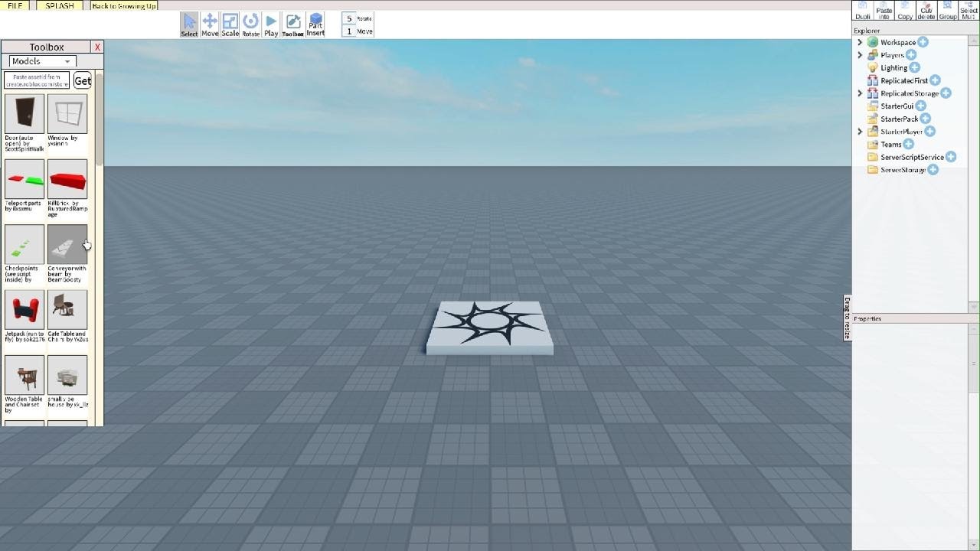Select the Window model thumbnail

[x=67, y=114]
